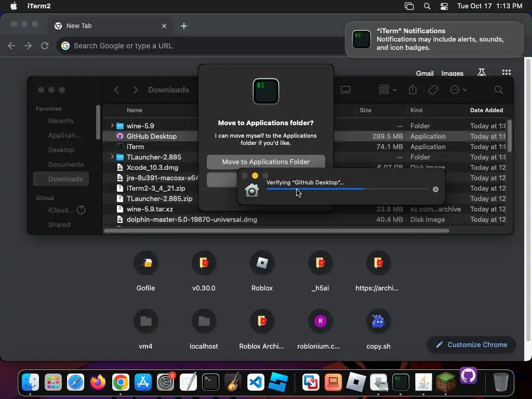Screen dimensions: 532x399
Task: Cancel the GitHub Desktop verification
Action: coord(436,189)
